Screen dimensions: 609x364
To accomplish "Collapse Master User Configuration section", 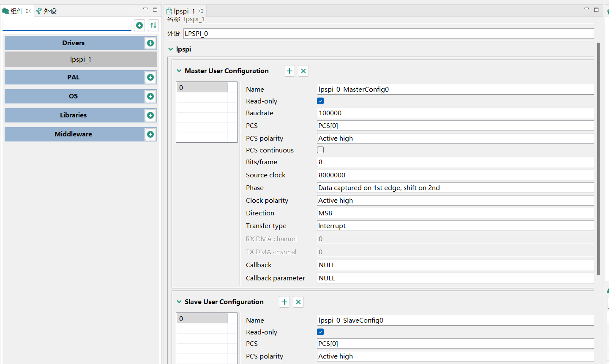I will pos(179,71).
